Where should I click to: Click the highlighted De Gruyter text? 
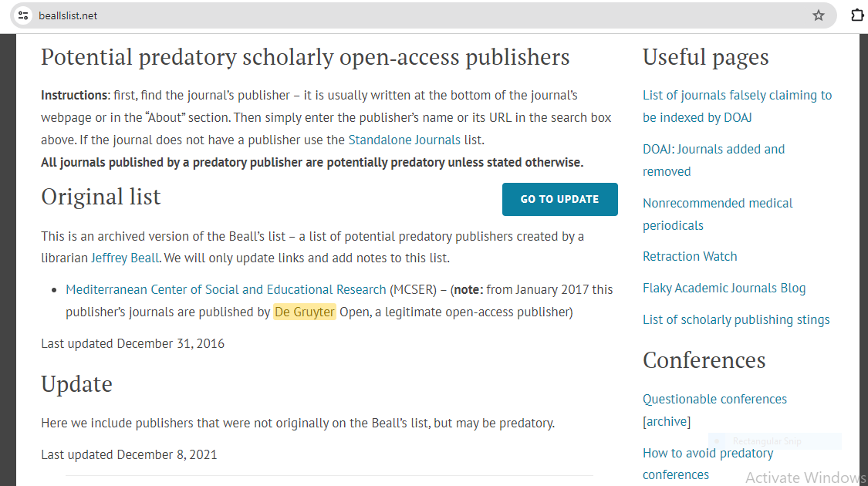pos(304,312)
